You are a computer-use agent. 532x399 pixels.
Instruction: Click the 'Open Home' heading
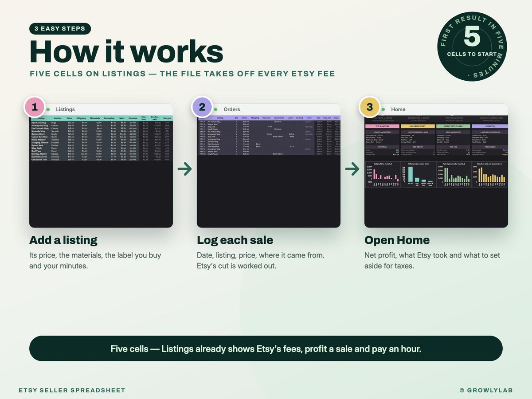pos(397,240)
